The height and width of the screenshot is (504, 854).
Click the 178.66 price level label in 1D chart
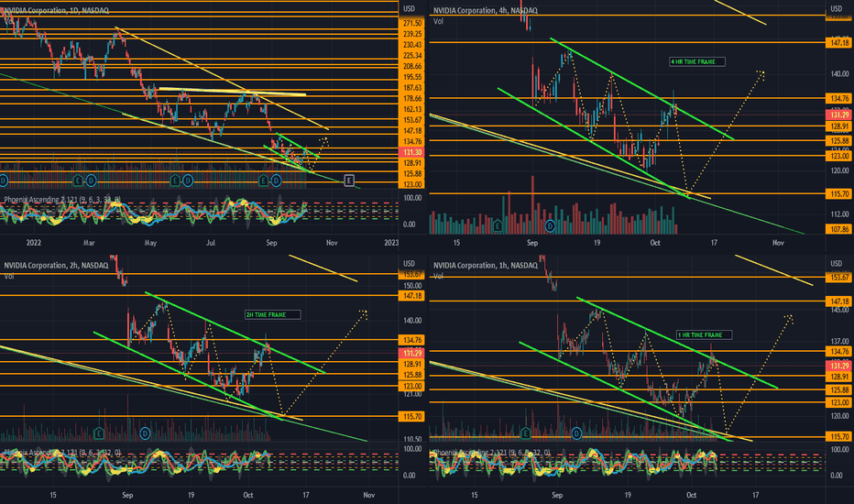coord(412,99)
